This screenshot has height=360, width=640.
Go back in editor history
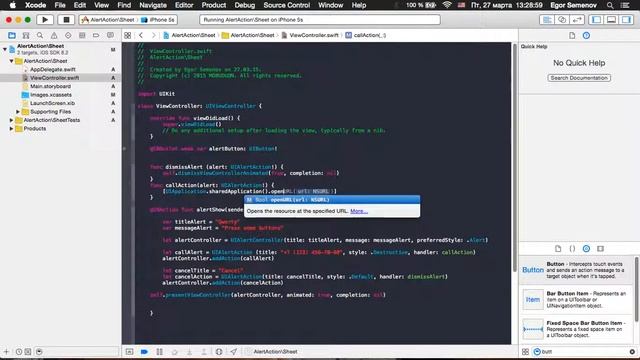141,36
